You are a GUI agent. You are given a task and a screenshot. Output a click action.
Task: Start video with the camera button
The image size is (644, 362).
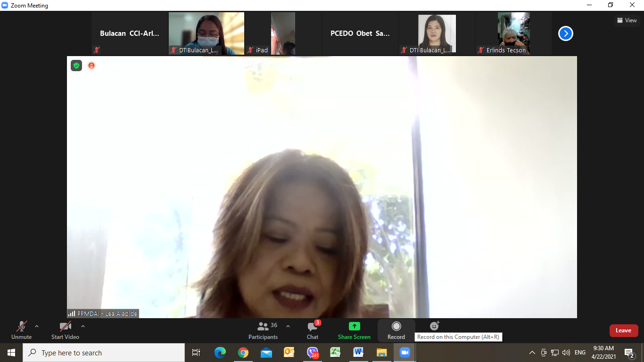[65, 330]
